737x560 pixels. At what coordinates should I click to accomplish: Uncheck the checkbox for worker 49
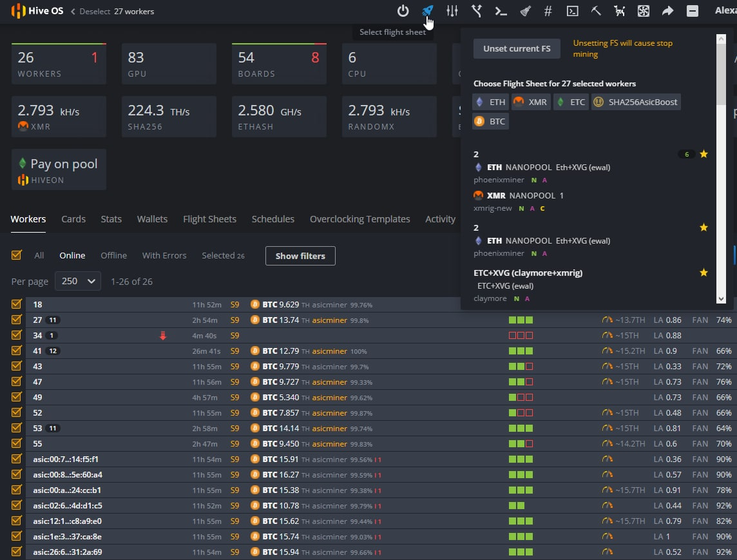click(17, 397)
